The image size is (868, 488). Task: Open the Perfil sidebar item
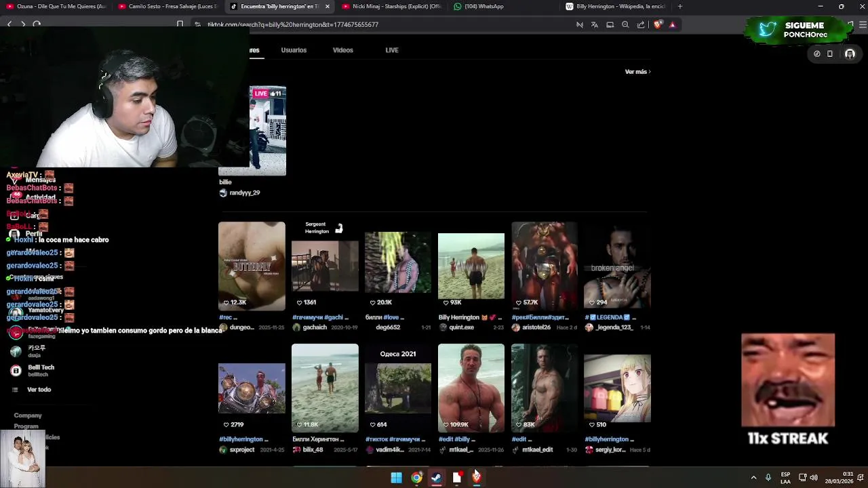(x=34, y=234)
